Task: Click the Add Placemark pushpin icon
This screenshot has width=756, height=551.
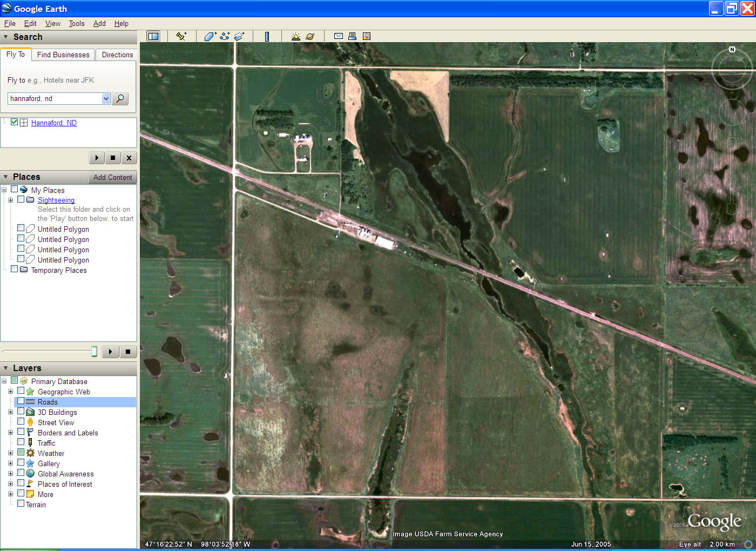Action: pyautogui.click(x=181, y=36)
